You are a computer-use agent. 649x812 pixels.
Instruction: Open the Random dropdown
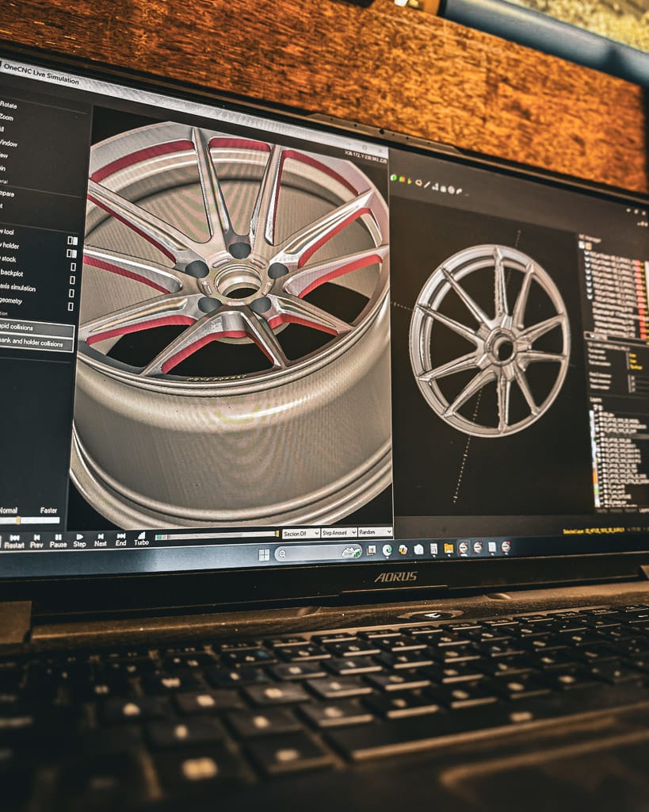pos(374,532)
